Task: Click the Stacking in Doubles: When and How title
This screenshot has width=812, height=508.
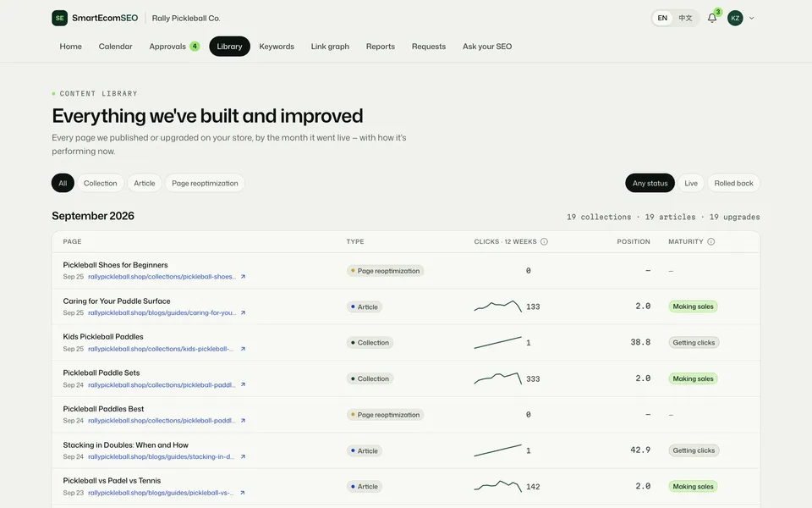Action: tap(126, 445)
